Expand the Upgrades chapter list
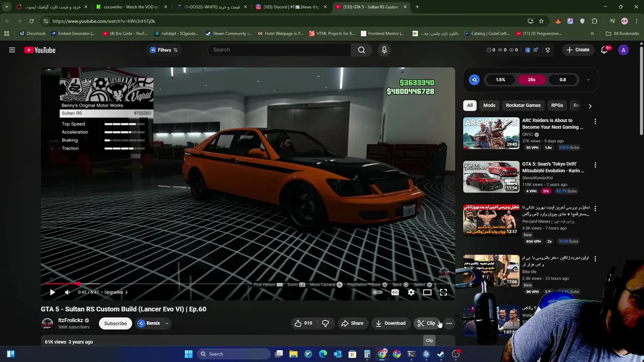The height and width of the screenshot is (362, 644). 116,292
